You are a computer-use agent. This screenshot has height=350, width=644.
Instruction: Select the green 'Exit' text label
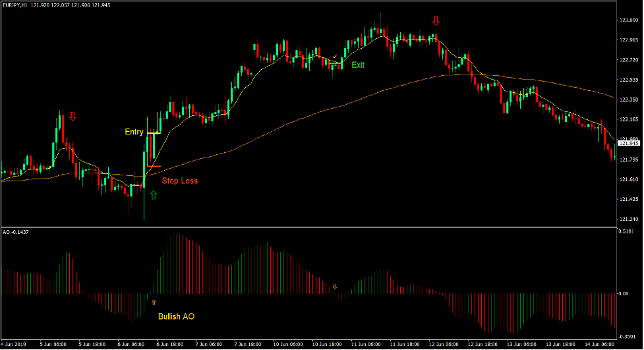pos(357,65)
